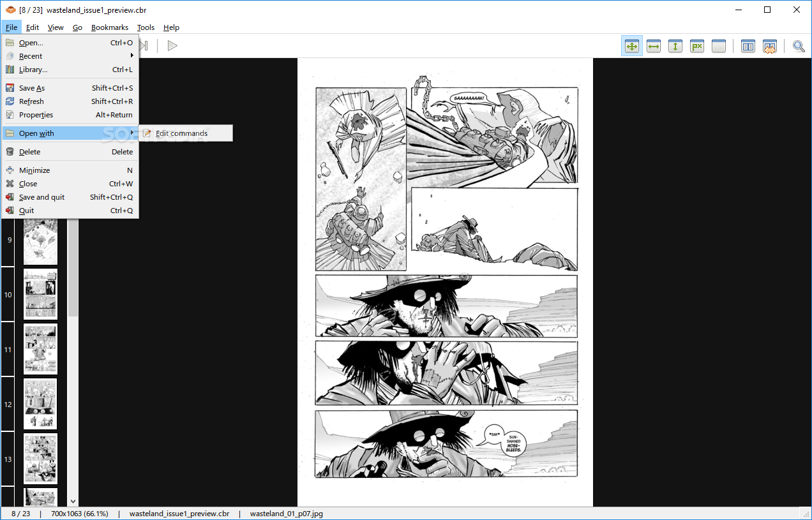Click the Open folder icon
The height and width of the screenshot is (520, 812).
pyautogui.click(x=10, y=43)
